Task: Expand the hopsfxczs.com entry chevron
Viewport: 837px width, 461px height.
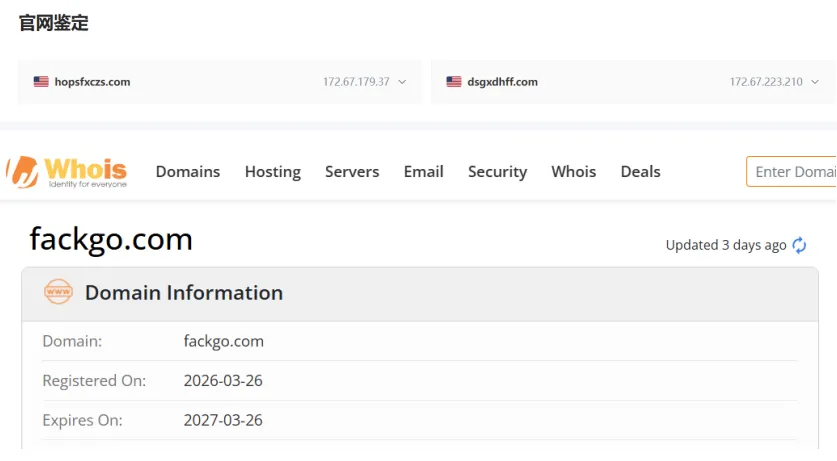Action: [402, 82]
